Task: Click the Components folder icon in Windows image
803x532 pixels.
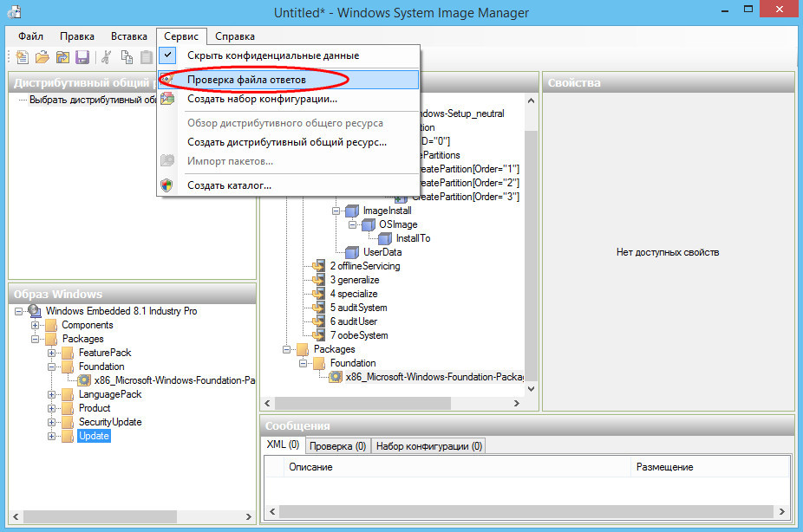Action: pyautogui.click(x=50, y=325)
